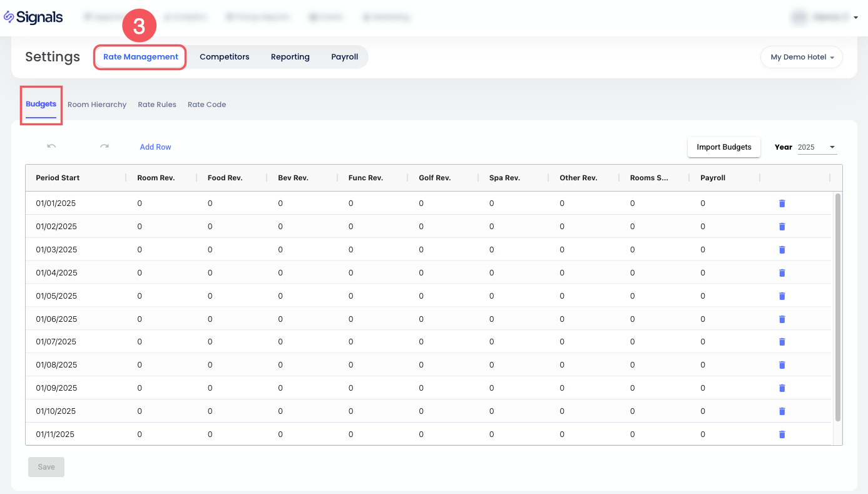
Task: Click Room Rev. cell for 01/02/2025
Action: click(x=140, y=227)
